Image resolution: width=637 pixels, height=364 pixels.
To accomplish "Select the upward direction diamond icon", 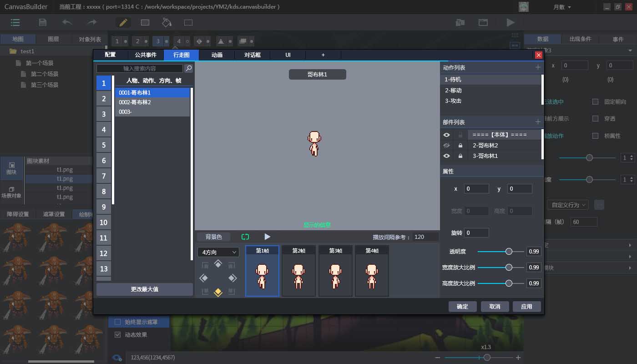I will 218,264.
